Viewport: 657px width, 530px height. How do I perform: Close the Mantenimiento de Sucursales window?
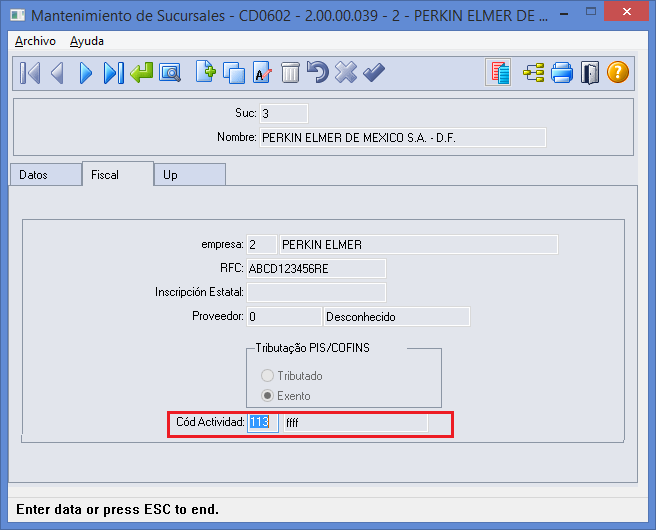point(626,11)
